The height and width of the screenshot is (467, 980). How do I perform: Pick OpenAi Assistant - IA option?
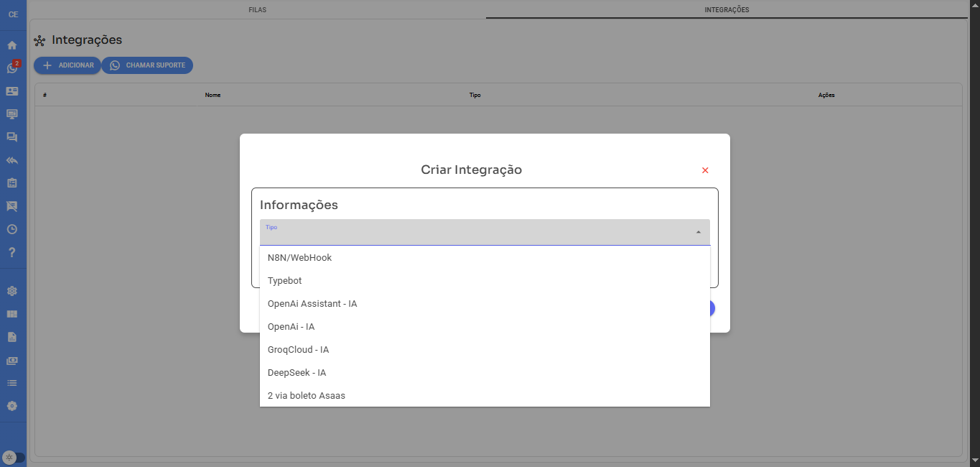pyautogui.click(x=312, y=304)
